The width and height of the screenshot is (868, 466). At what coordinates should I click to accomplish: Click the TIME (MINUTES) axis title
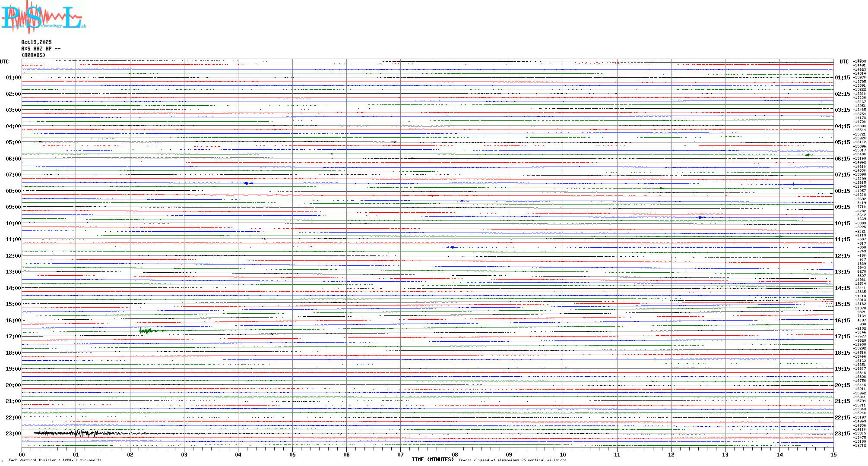coord(432,460)
